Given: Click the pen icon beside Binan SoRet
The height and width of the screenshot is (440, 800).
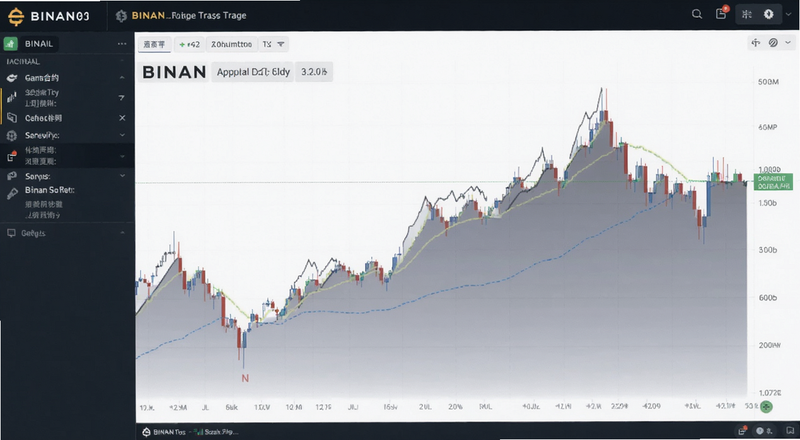Looking at the screenshot, I should (12, 194).
